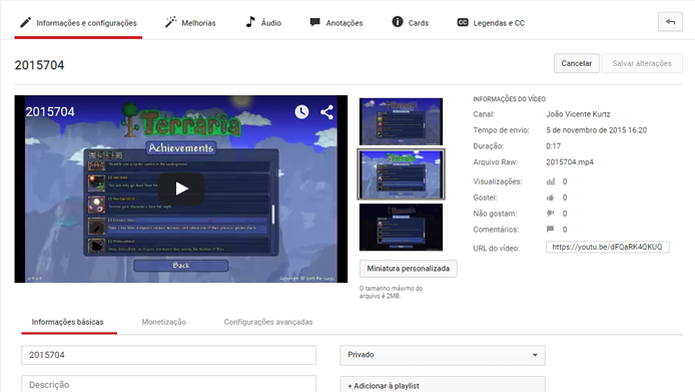Click the Cancelar button

(576, 63)
